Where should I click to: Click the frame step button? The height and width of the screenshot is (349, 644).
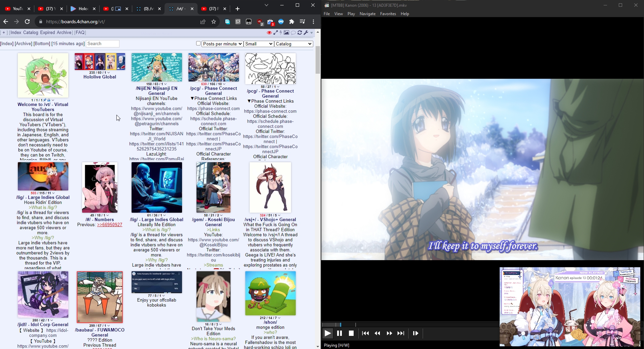(x=416, y=333)
